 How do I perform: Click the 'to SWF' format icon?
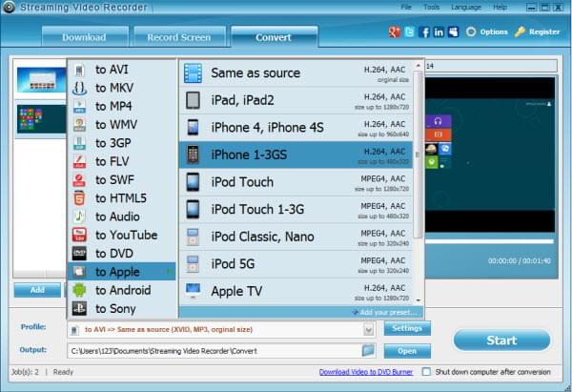(79, 180)
